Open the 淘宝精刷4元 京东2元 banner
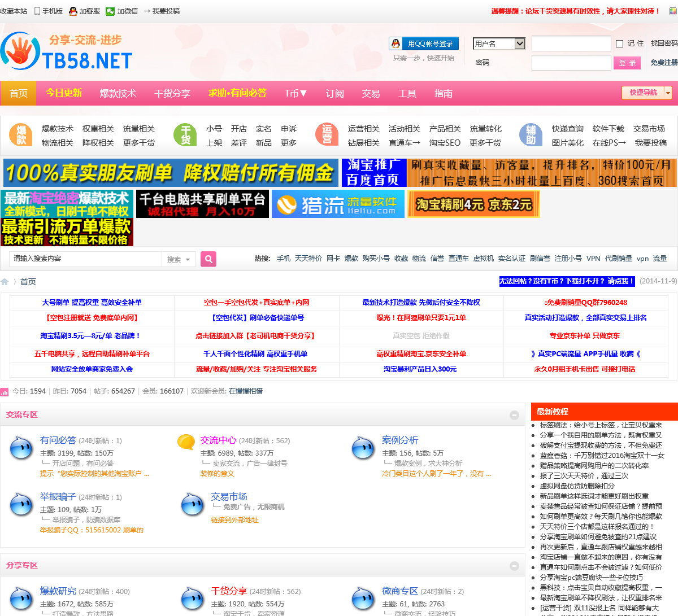 click(473, 204)
